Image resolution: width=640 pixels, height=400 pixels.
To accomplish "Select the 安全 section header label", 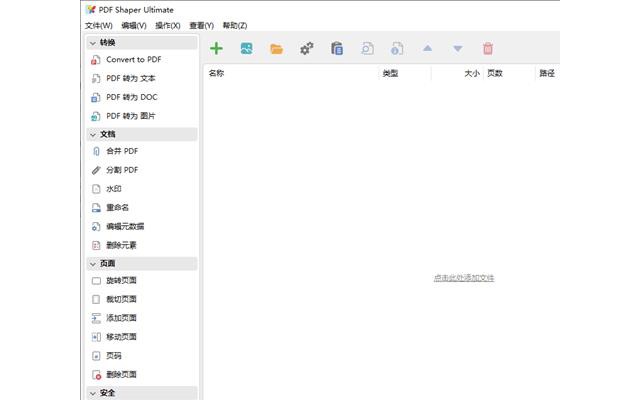I will pyautogui.click(x=108, y=393).
